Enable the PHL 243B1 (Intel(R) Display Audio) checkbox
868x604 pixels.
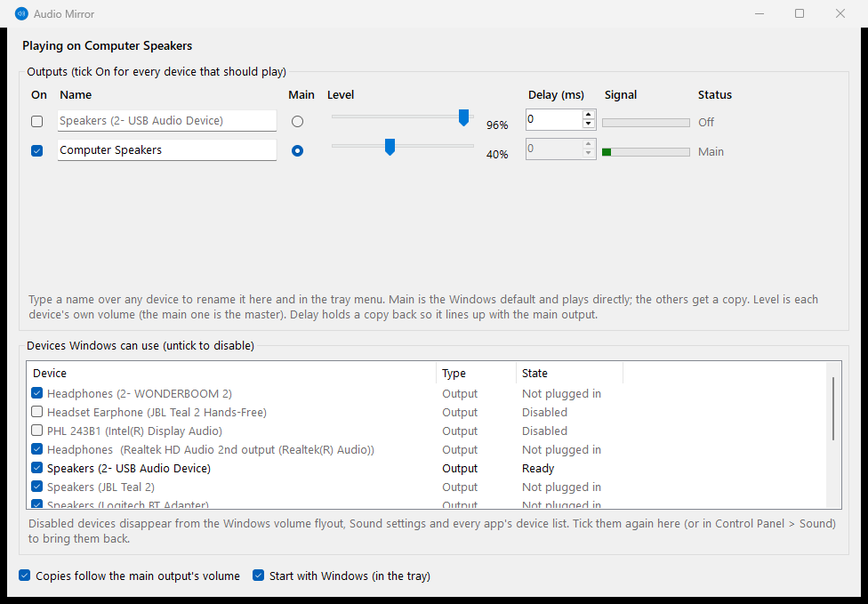tap(37, 431)
